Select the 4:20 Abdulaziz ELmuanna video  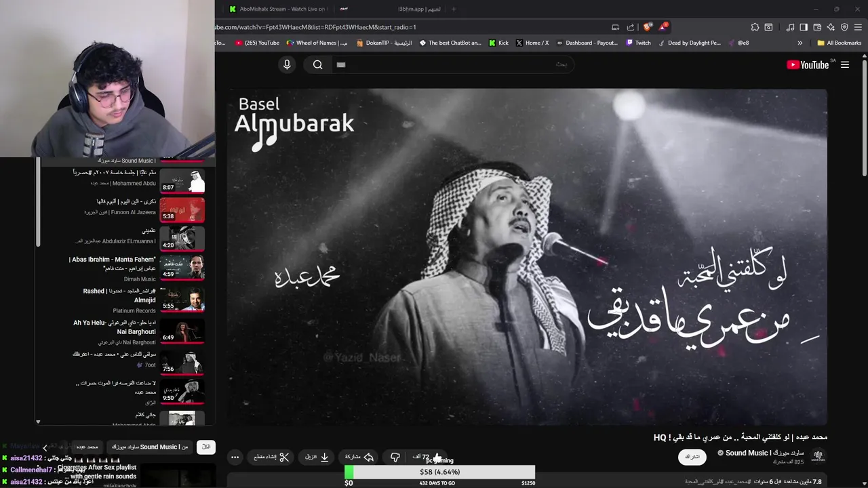(x=122, y=238)
